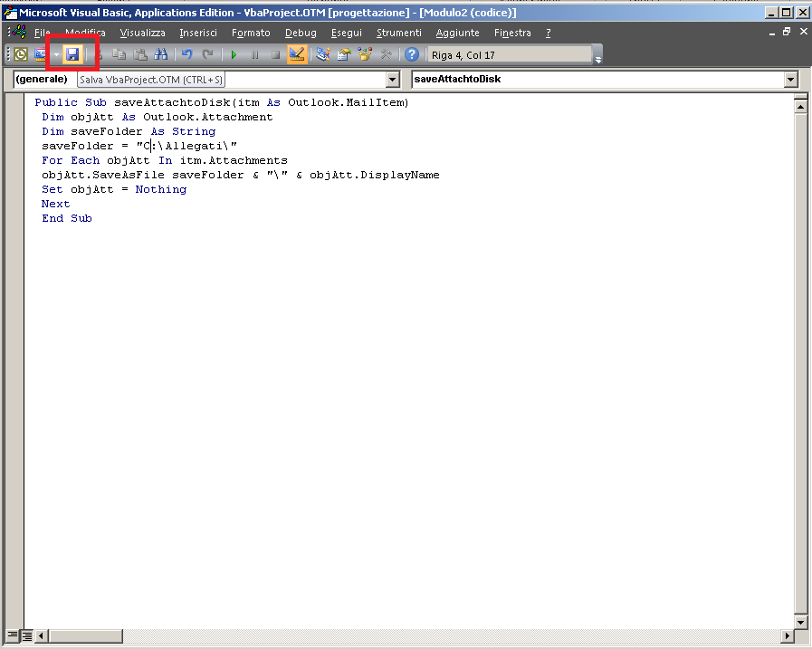Restore the inner Modulo2 code window
The height and width of the screenshot is (649, 812).
click(x=787, y=32)
